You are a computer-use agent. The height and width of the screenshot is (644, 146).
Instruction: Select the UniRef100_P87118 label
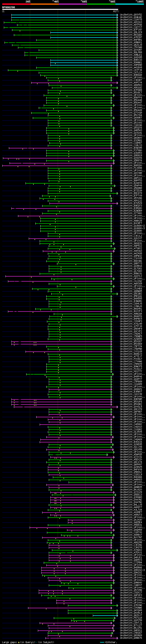tap(131, 618)
